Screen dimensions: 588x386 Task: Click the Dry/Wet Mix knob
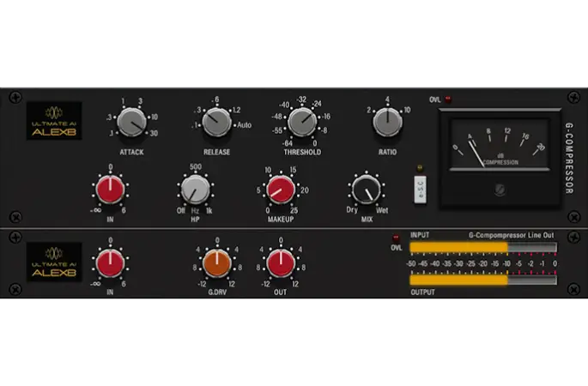click(365, 190)
